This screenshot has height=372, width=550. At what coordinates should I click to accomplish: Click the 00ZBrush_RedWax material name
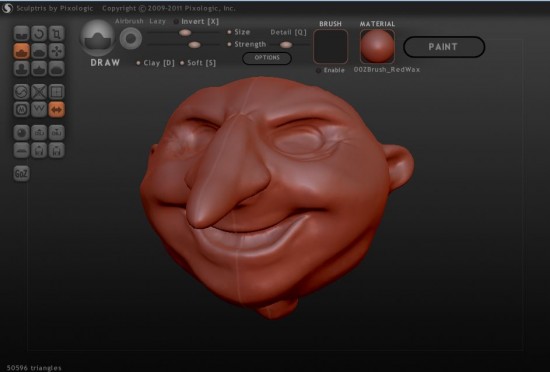[387, 69]
